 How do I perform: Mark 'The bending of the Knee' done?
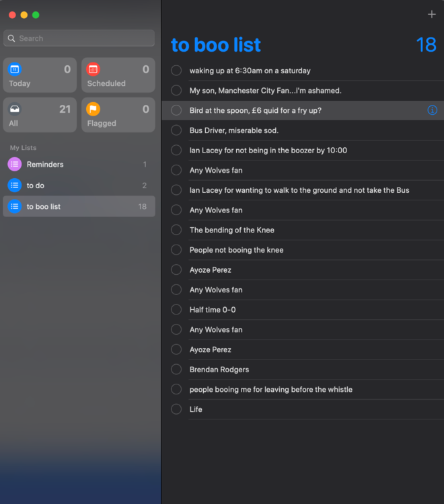tap(176, 230)
